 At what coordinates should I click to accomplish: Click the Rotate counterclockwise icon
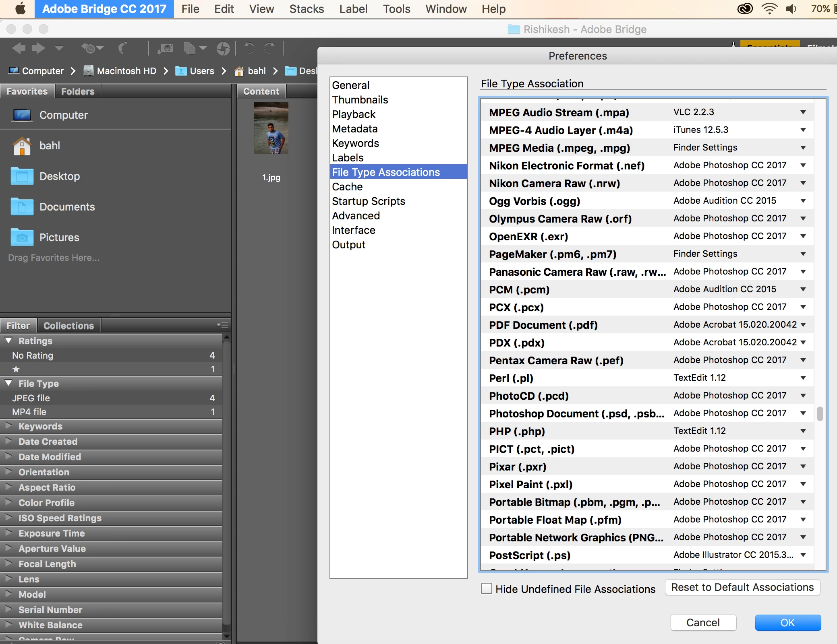[249, 48]
